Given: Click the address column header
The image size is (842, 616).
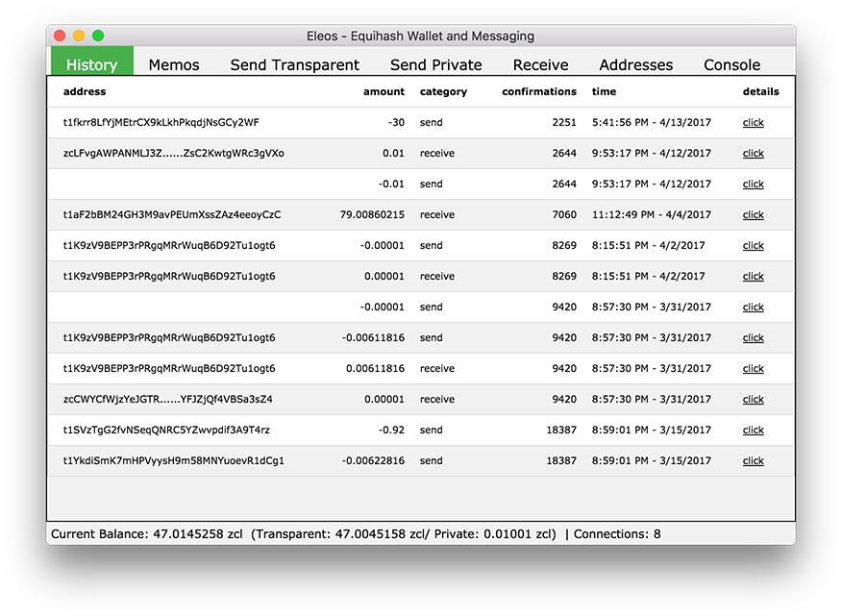Looking at the screenshot, I should pyautogui.click(x=85, y=91).
